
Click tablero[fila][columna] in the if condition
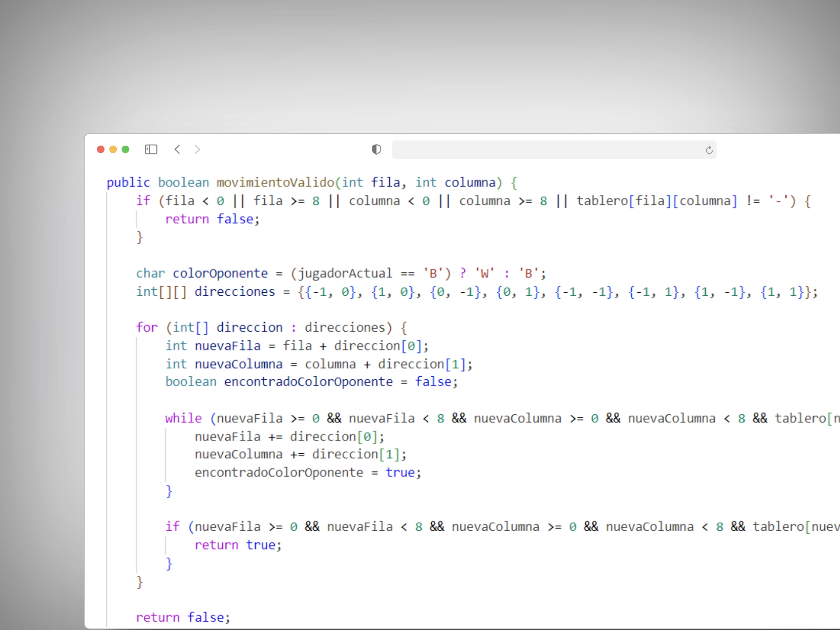click(x=657, y=201)
